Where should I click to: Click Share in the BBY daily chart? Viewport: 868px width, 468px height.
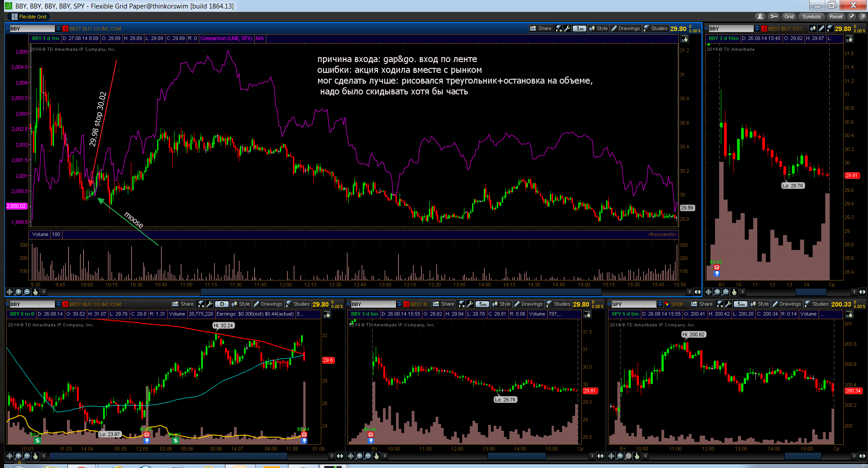[x=183, y=304]
